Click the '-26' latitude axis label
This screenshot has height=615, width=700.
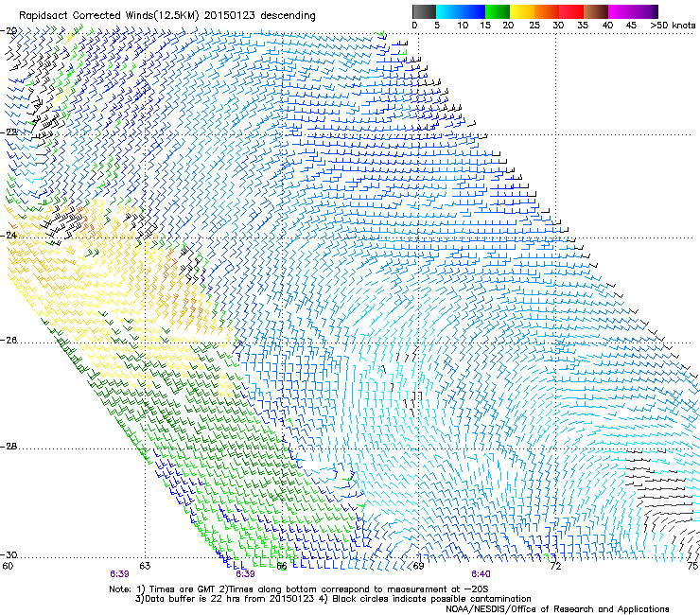click(9, 341)
